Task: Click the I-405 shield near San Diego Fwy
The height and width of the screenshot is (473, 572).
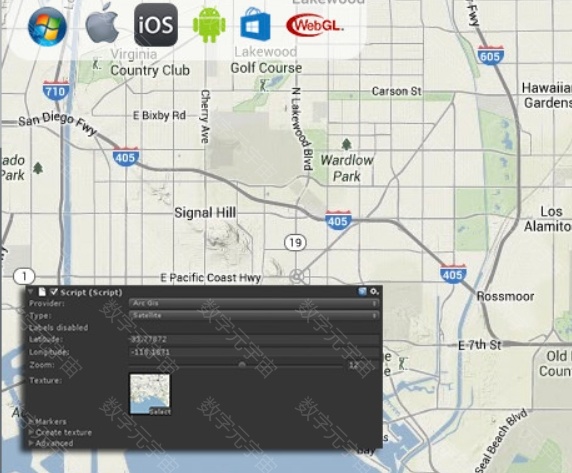Action: point(126,157)
